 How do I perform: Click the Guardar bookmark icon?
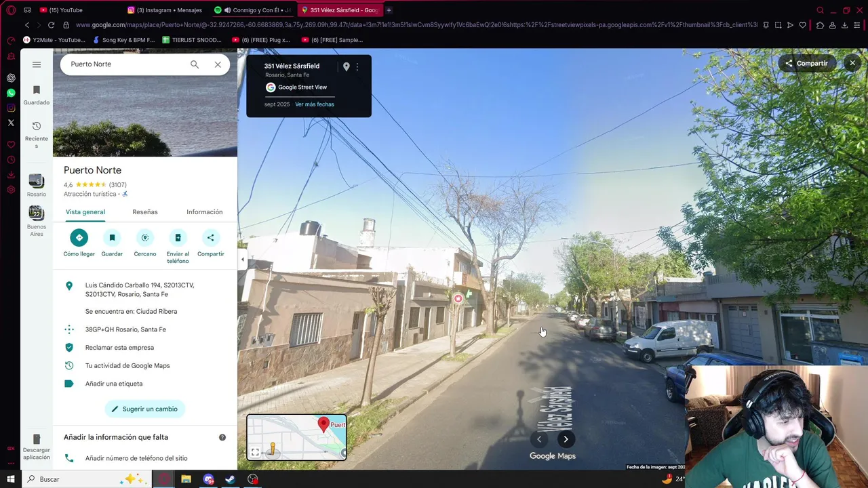[112, 238]
